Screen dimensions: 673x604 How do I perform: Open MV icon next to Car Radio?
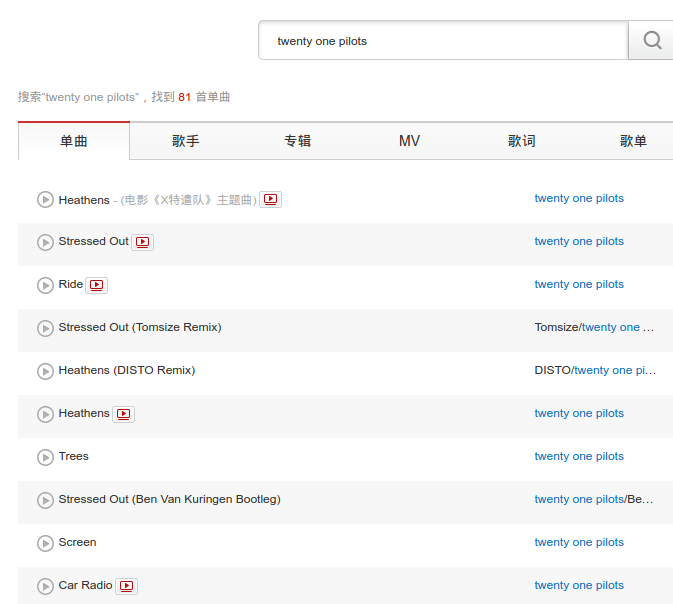127,586
